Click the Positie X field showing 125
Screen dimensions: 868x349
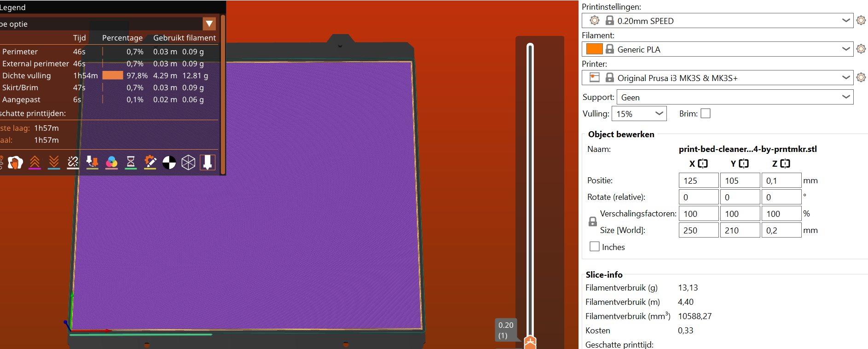tap(699, 180)
